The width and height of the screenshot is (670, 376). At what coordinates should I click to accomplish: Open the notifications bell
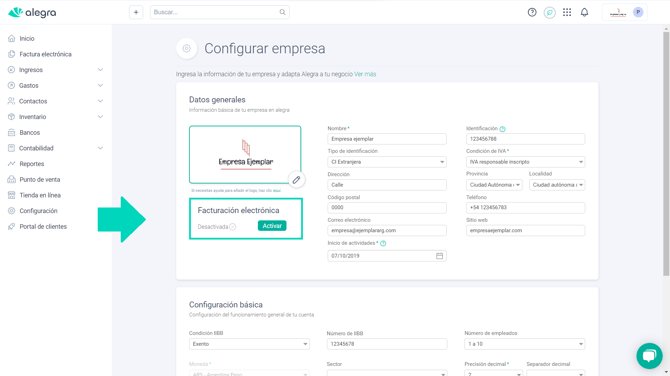point(585,12)
